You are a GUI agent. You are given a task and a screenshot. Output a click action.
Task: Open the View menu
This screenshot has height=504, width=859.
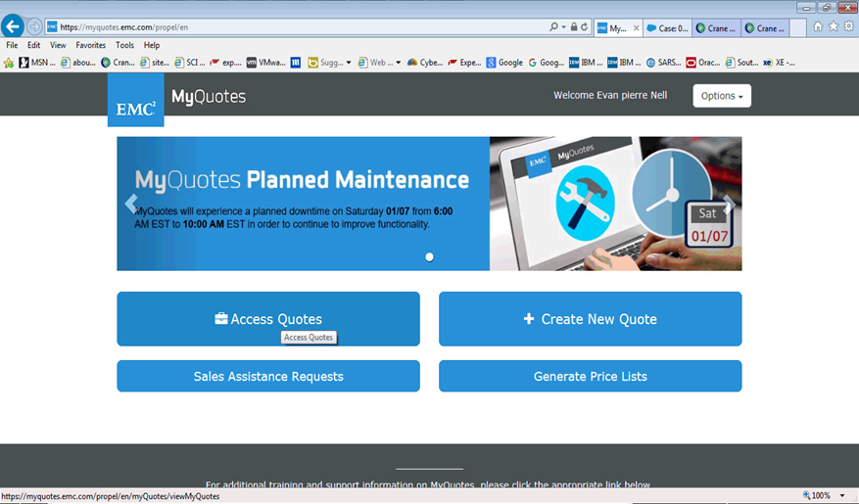[x=58, y=45]
